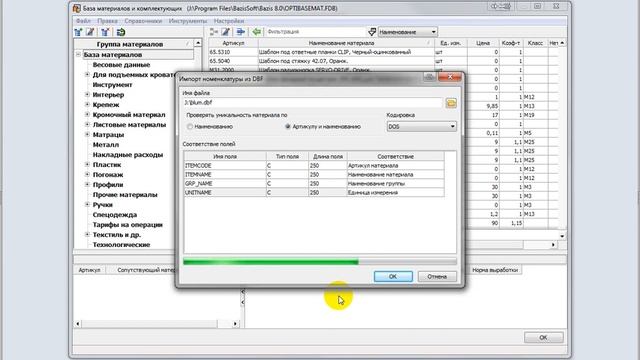Image resolution: width=640 pixels, height=360 pixels.
Task: Close the import DBF dialog
Action: (450, 77)
